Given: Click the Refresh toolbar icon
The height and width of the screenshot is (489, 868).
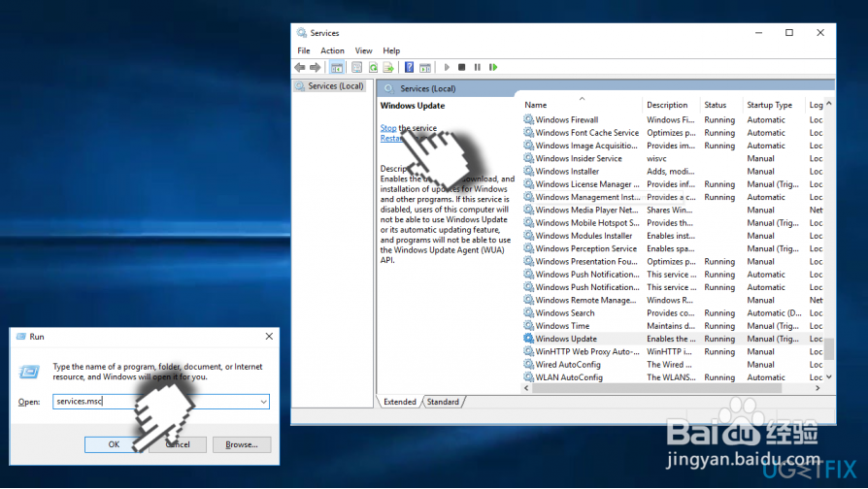Looking at the screenshot, I should point(373,68).
